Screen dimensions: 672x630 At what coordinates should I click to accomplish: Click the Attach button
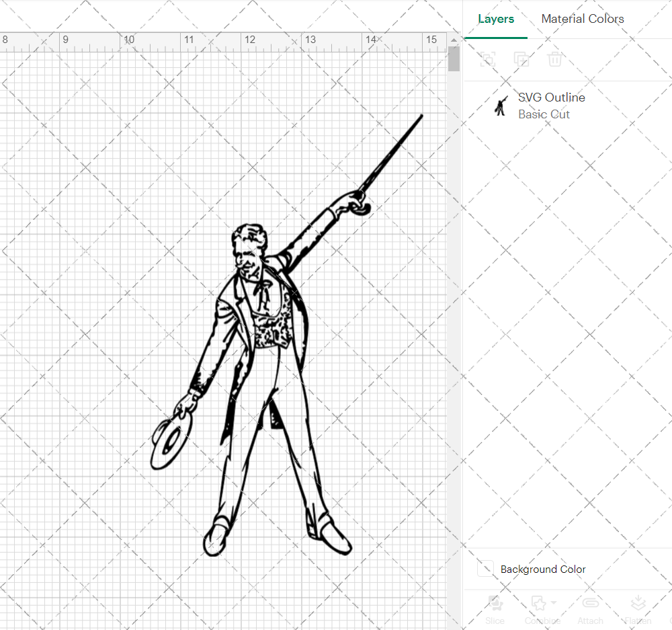[590, 609]
